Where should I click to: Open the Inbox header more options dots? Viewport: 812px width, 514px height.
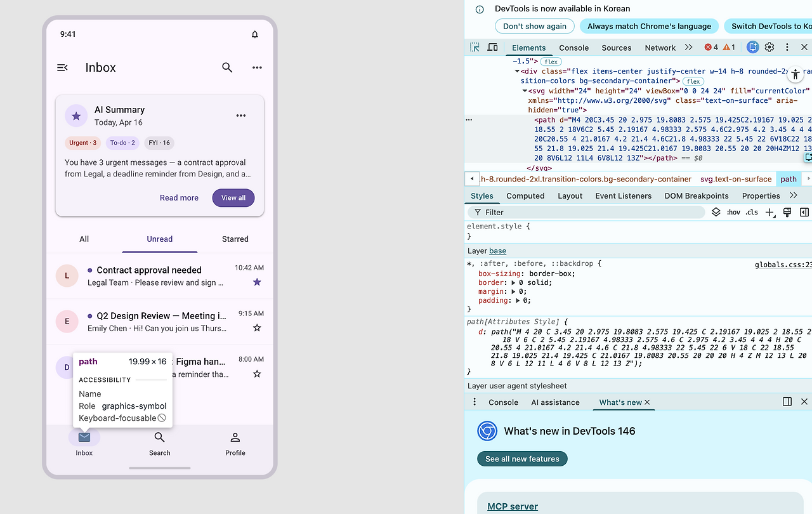[257, 67]
